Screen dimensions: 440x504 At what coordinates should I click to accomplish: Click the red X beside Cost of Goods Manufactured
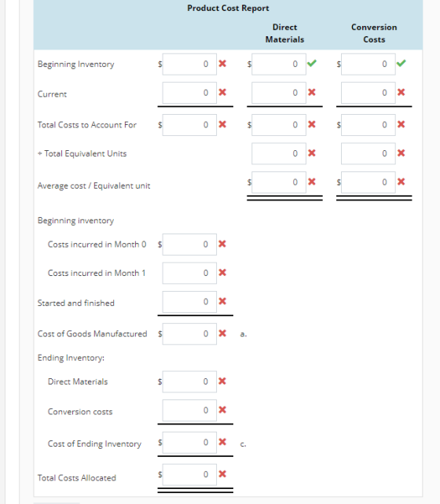[x=222, y=333]
